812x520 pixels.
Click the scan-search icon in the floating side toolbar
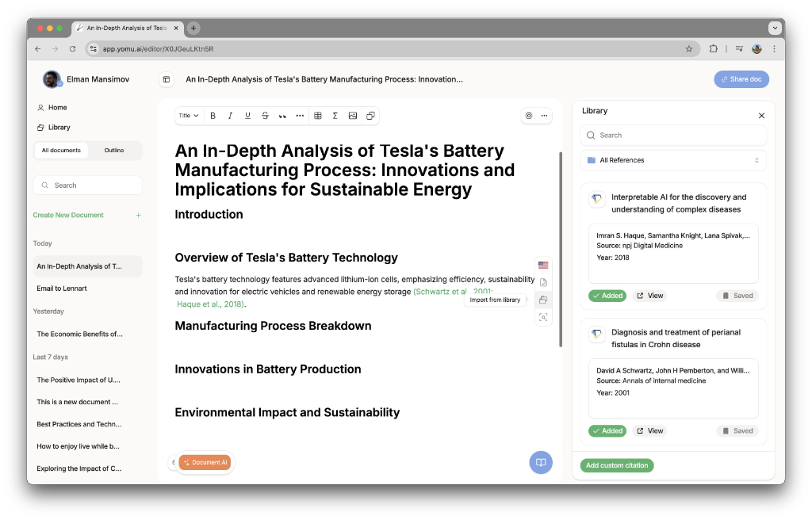click(543, 317)
